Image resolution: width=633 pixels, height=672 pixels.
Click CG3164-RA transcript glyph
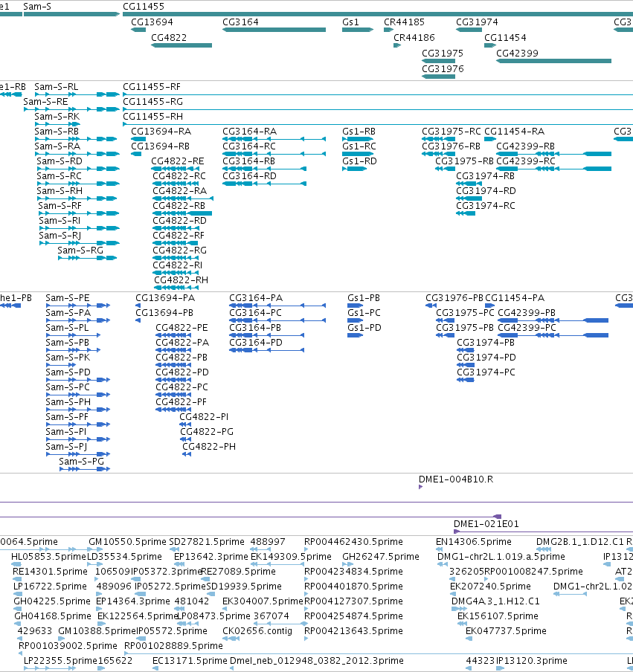(274, 139)
